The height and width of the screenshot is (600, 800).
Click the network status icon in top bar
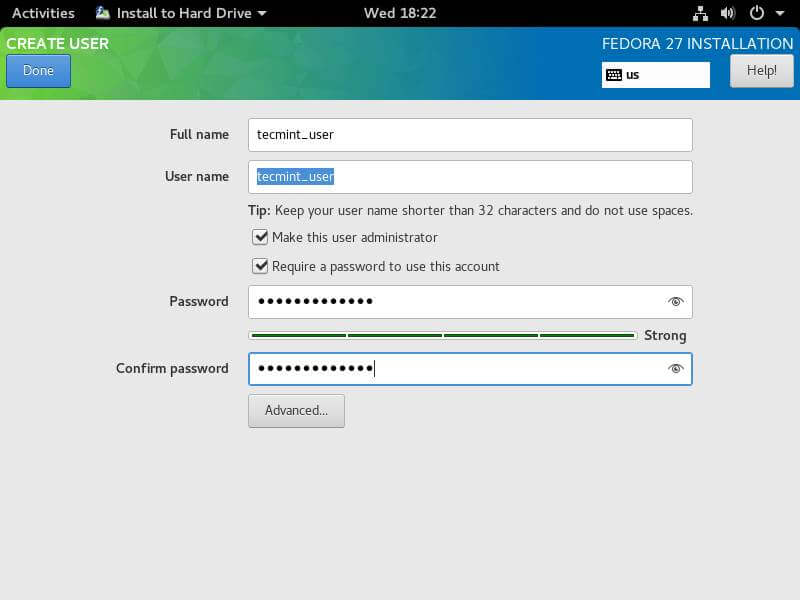(x=699, y=14)
